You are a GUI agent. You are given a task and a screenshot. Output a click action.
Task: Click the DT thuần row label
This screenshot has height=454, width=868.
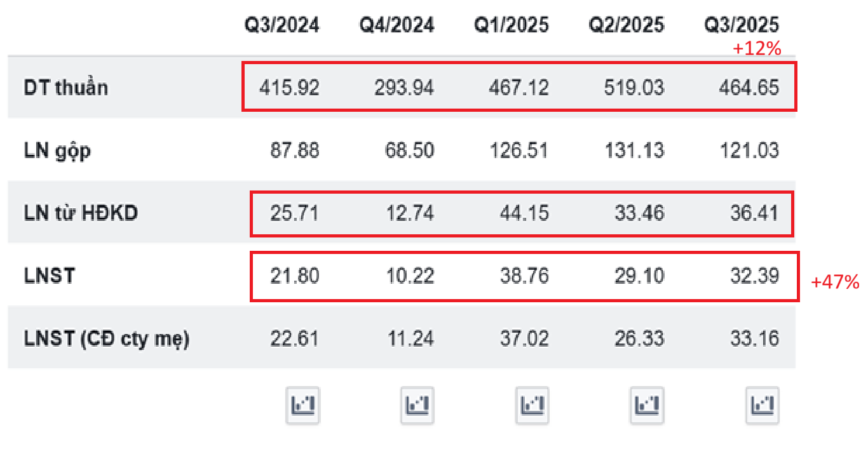click(x=66, y=88)
